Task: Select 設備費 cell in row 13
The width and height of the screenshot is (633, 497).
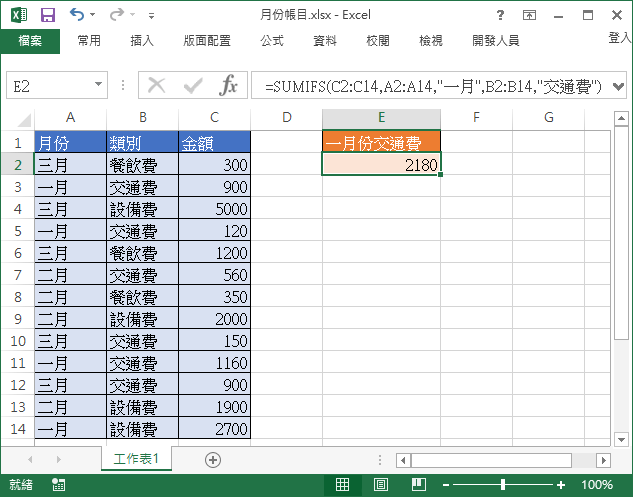Action: 142,407
